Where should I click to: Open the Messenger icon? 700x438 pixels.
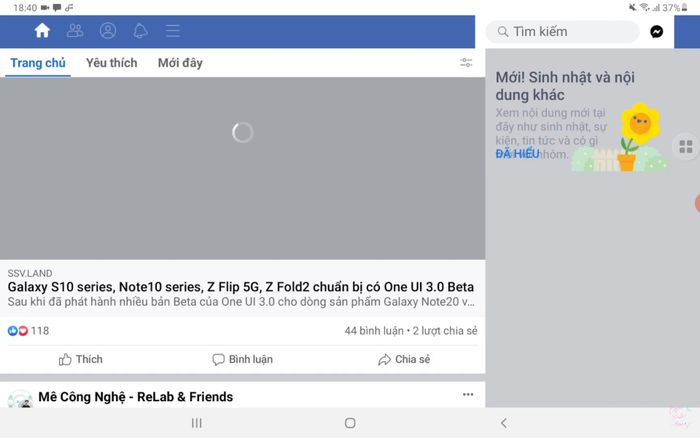pyautogui.click(x=656, y=32)
